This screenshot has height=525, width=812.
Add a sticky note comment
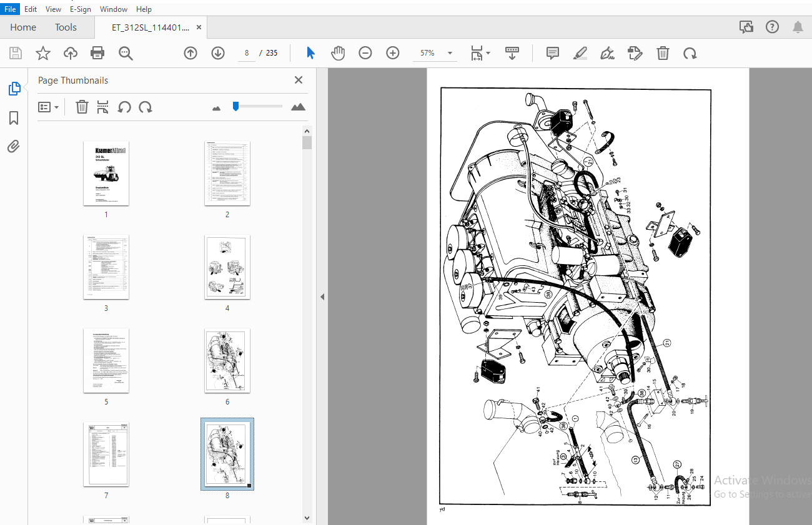553,53
